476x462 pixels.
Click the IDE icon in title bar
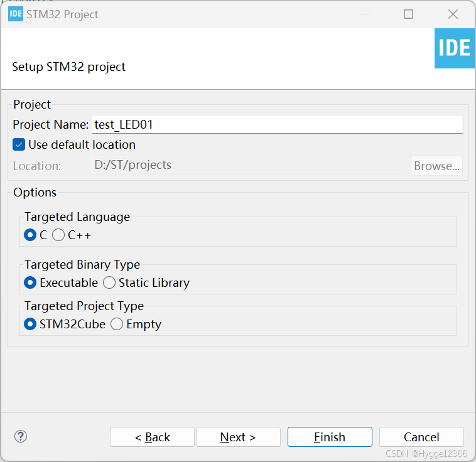coord(16,14)
